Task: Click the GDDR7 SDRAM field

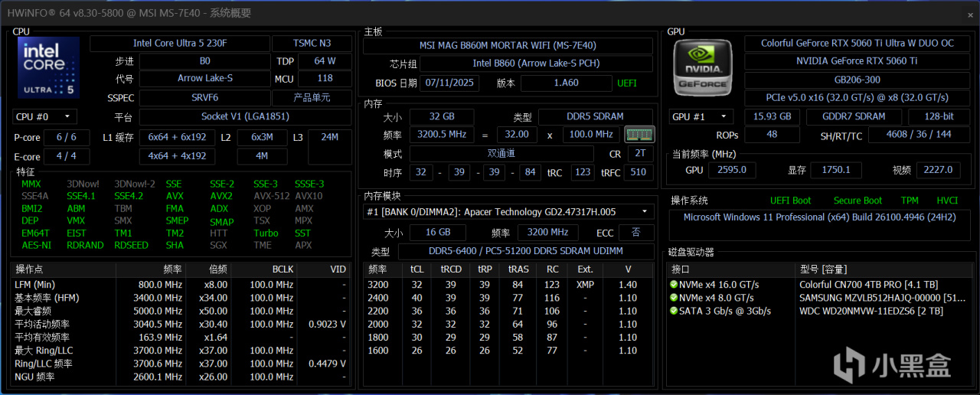Action: 855,116
